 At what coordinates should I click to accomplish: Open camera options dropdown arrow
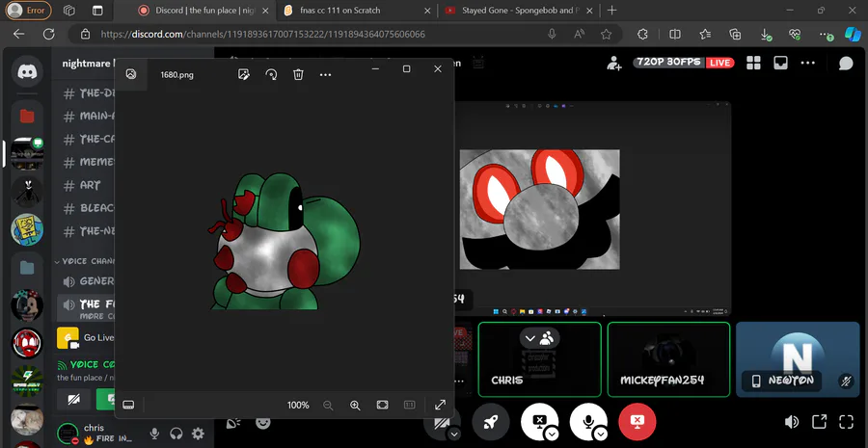click(x=454, y=435)
